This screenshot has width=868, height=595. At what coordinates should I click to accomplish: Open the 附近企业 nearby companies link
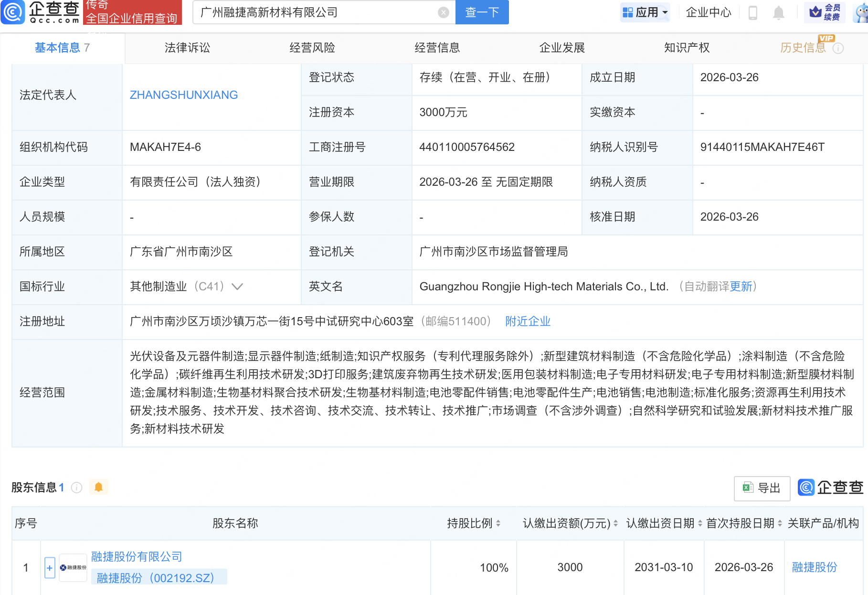[528, 321]
